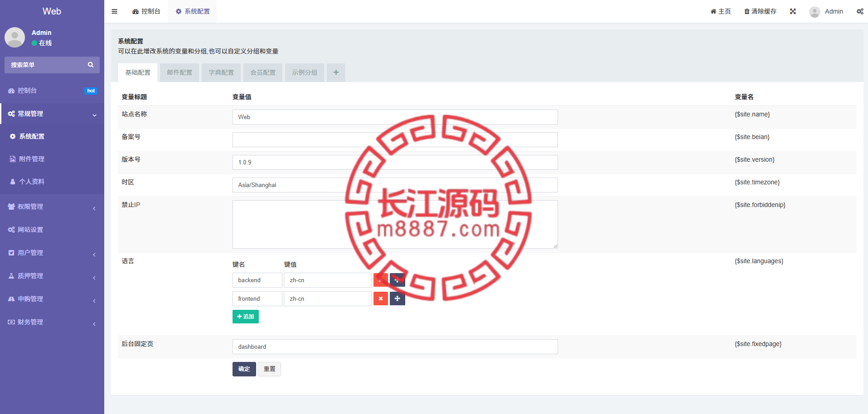Click the fullscreen toggle icon in the top bar
This screenshot has height=414, width=868.
point(793,11)
